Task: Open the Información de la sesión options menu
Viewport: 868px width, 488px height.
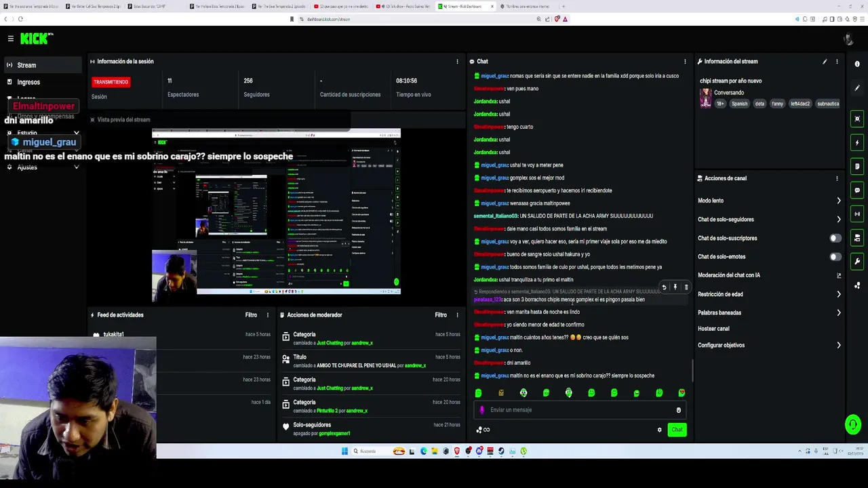Action: 457,62
